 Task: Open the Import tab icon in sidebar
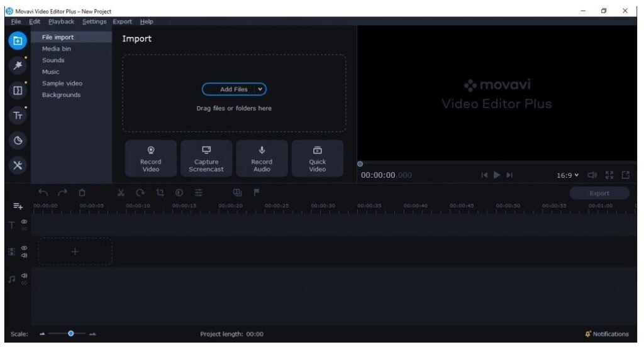click(18, 41)
